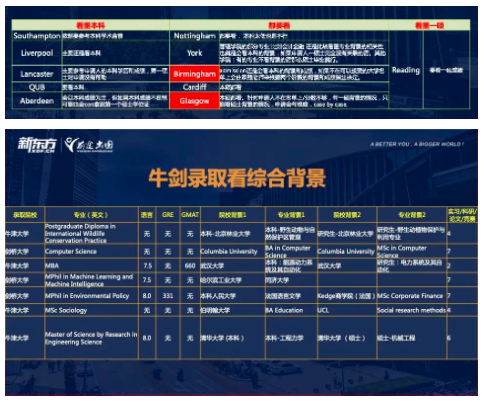This screenshot has height=402, width=485.
Task: Click the GRE score 331 cell
Action: click(168, 296)
